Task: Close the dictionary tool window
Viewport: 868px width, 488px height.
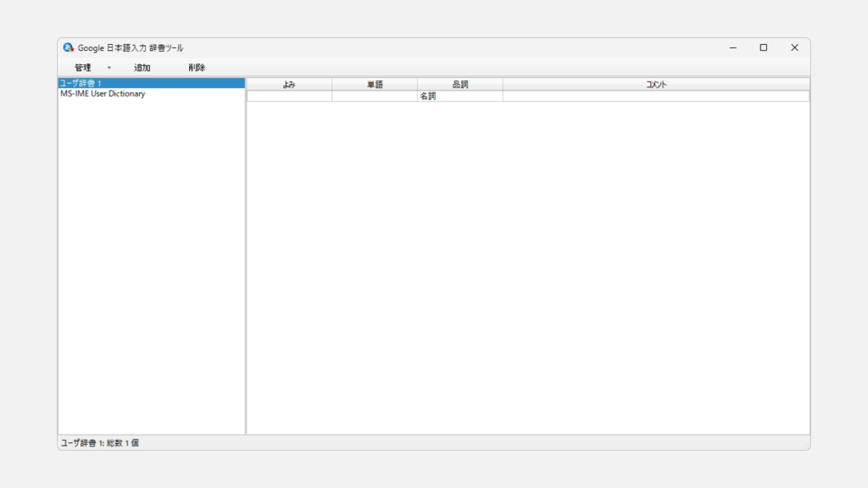Action: pyautogui.click(x=794, y=47)
